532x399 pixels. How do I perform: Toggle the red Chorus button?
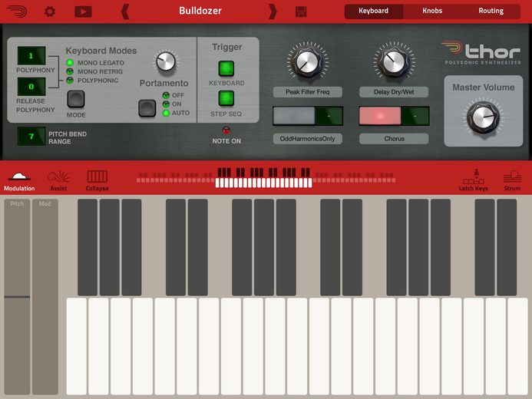pyautogui.click(x=380, y=116)
